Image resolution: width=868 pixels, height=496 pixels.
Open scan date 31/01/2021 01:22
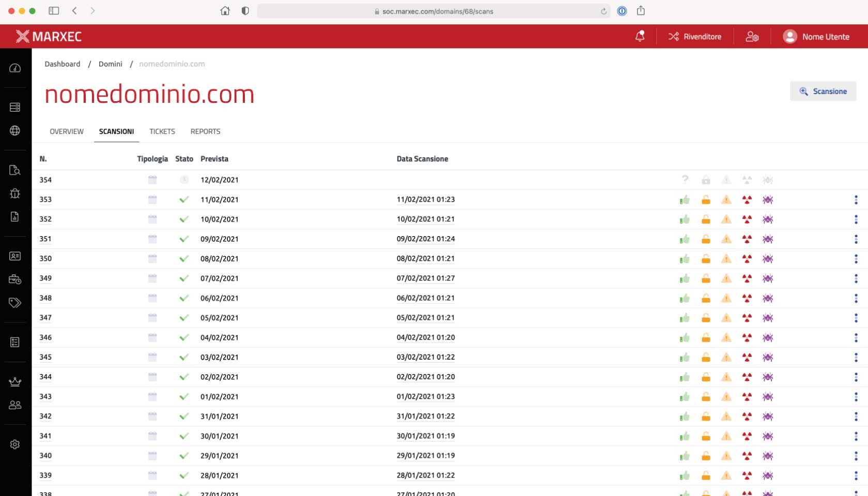pos(426,416)
